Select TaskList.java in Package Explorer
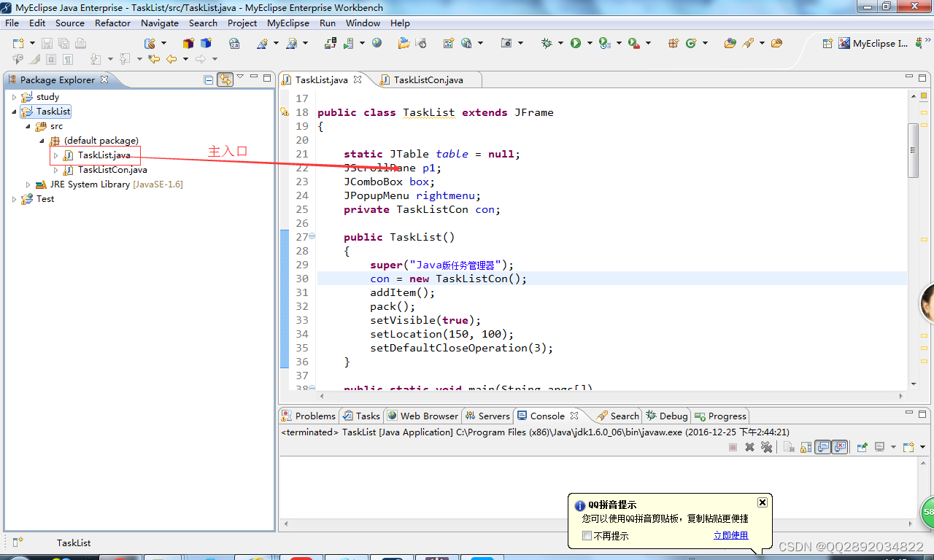This screenshot has width=934, height=560. coord(104,155)
